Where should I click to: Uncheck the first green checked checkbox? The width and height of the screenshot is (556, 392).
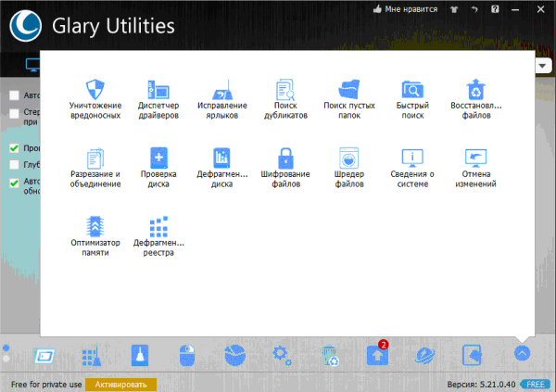(15, 148)
